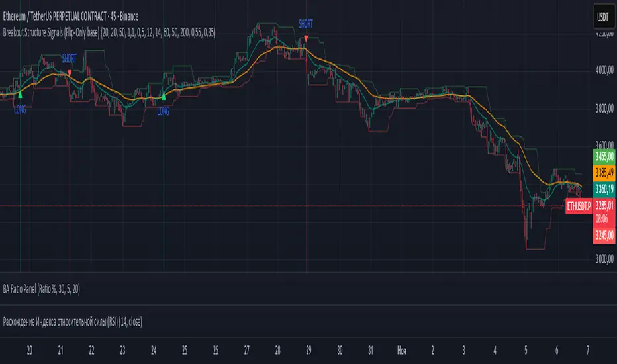Click date 31 on the time axis
Image resolution: width=617 pixels, height=364 pixels.
pyautogui.click(x=371, y=350)
